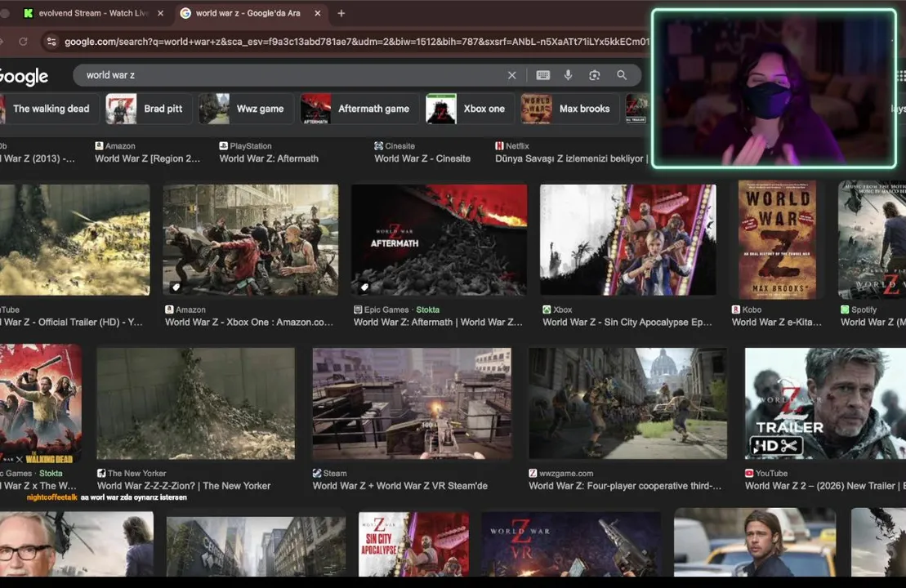This screenshot has height=588, width=906.
Task: Switch to the evolvend Stream tab
Action: (x=94, y=13)
